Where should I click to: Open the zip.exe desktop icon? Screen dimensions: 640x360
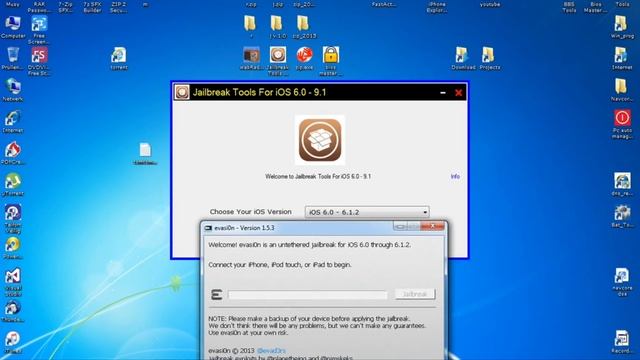tap(304, 58)
